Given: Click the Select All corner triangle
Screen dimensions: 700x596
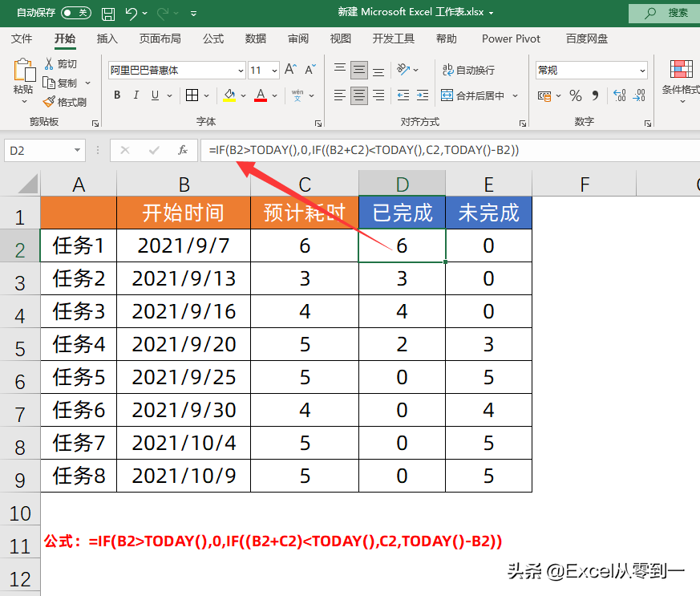Looking at the screenshot, I should (28, 184).
